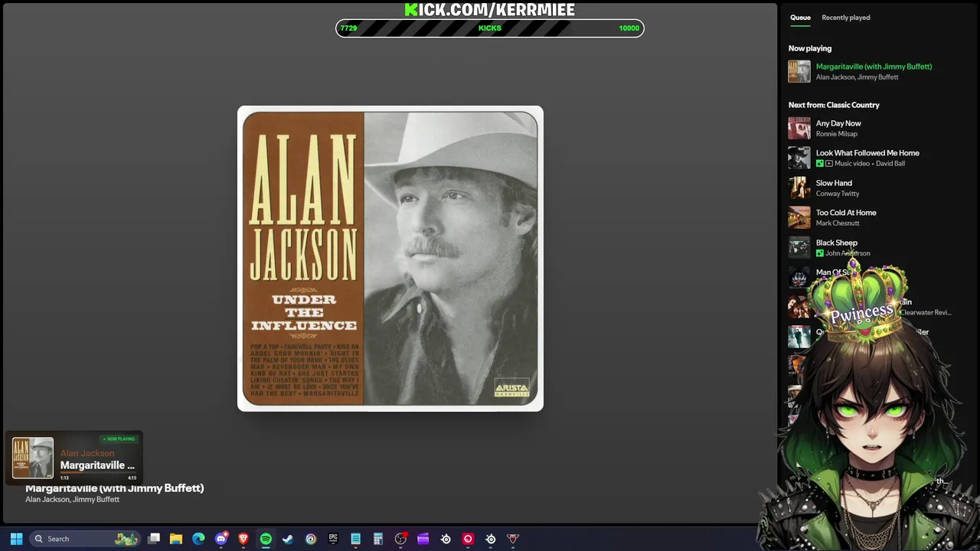The height and width of the screenshot is (551, 980).
Task: Click the Alan Jackson, Jimmy Buffett text under the song title
Action: pyautogui.click(x=72, y=500)
